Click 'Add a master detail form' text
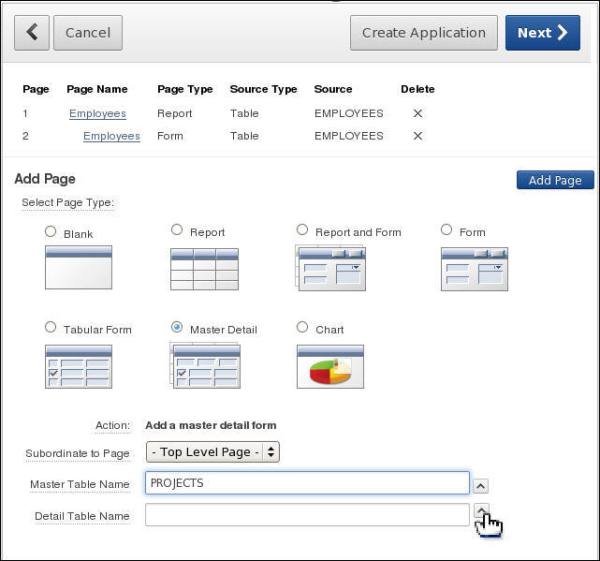The image size is (600, 561). click(211, 426)
